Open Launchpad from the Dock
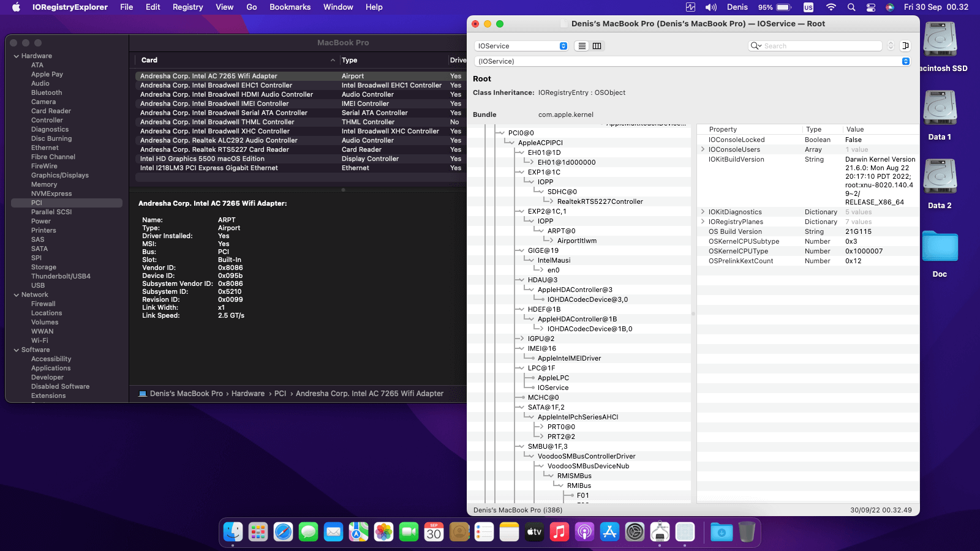Image resolution: width=980 pixels, height=551 pixels. tap(258, 532)
